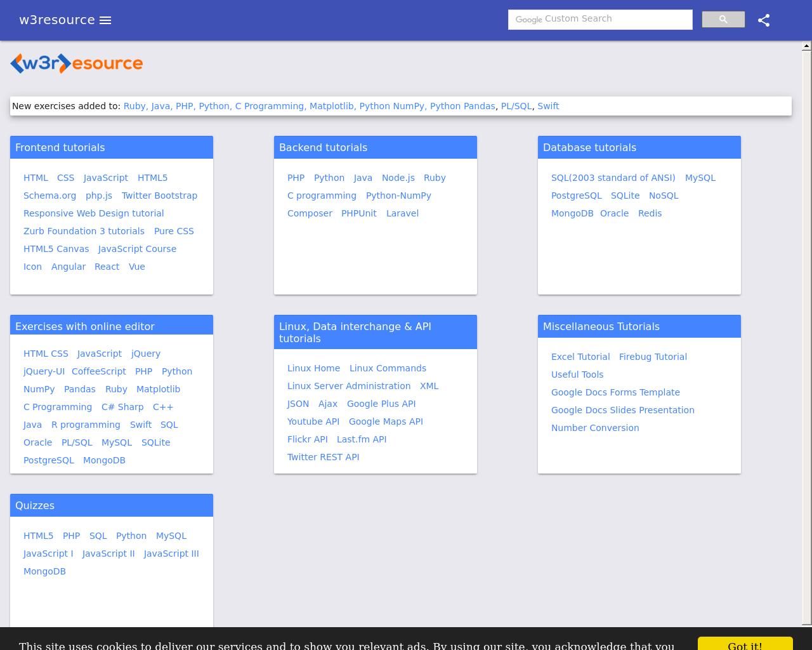Image resolution: width=812 pixels, height=650 pixels.
Task: Select the JavaScript II quiz
Action: coord(108,554)
